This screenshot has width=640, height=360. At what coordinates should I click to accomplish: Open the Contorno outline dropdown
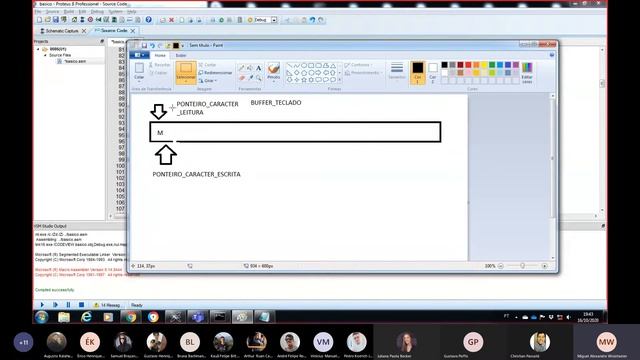tap(358, 65)
